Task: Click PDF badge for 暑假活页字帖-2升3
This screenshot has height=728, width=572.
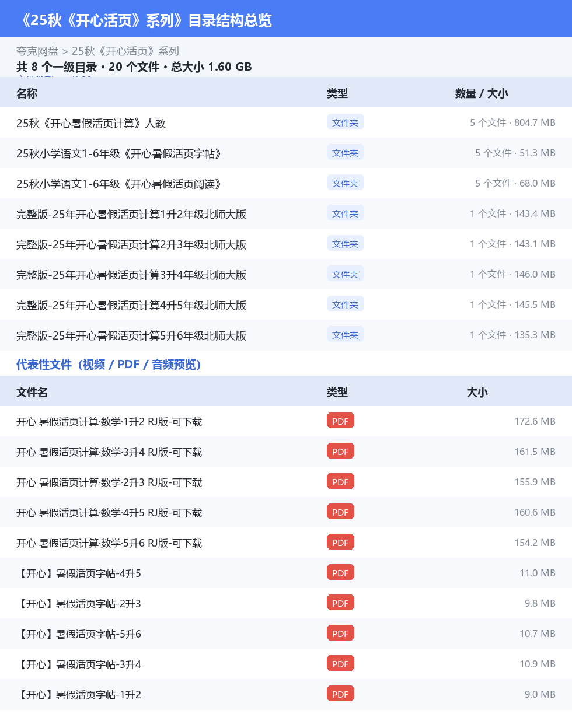Action: click(x=340, y=603)
